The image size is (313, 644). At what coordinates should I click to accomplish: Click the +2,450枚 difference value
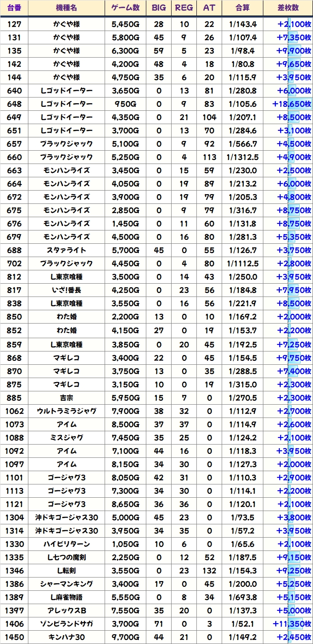coord(294,636)
